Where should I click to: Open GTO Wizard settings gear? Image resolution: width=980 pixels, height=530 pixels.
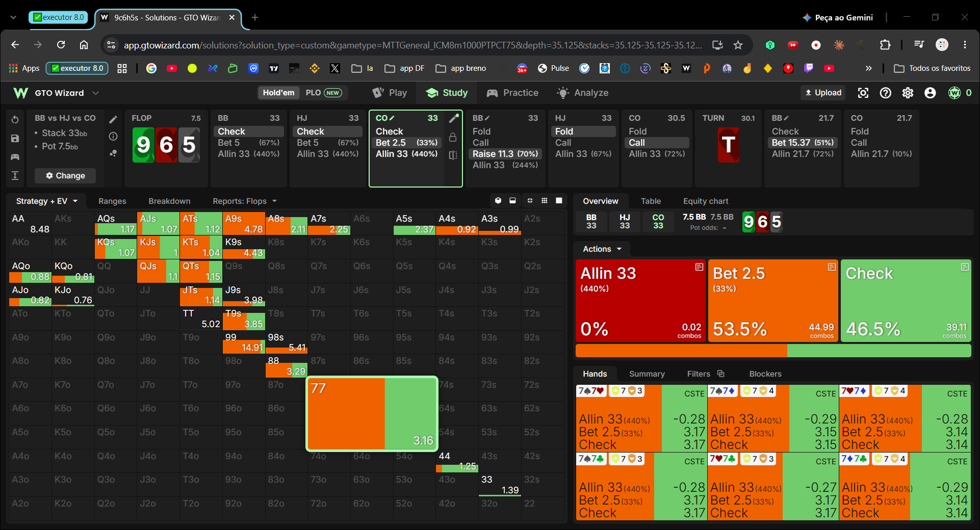[908, 93]
